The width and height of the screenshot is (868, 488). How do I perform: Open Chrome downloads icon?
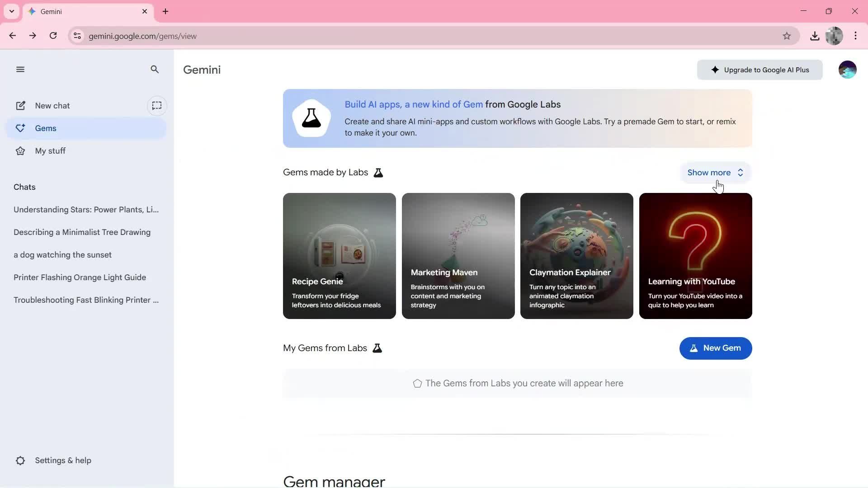815,36
